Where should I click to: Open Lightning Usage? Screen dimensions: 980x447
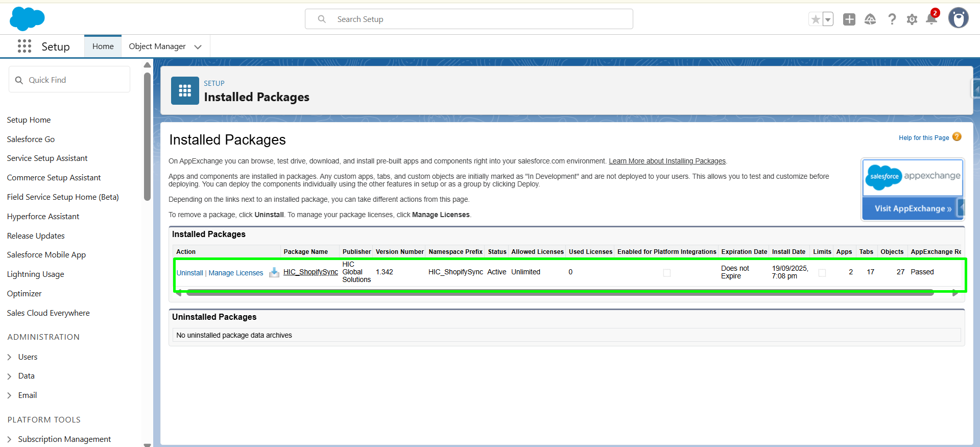(35, 274)
